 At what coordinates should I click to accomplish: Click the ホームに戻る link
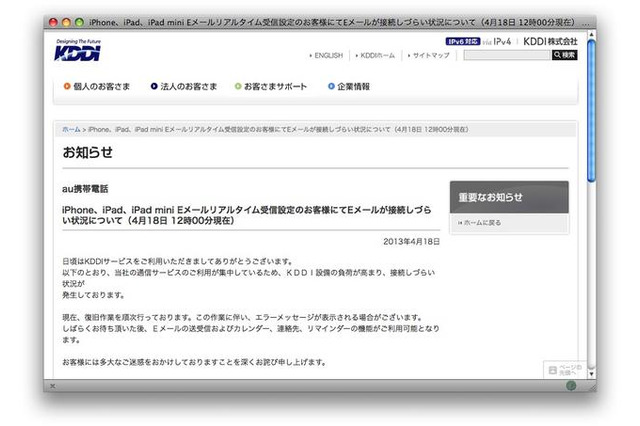[x=482, y=223]
